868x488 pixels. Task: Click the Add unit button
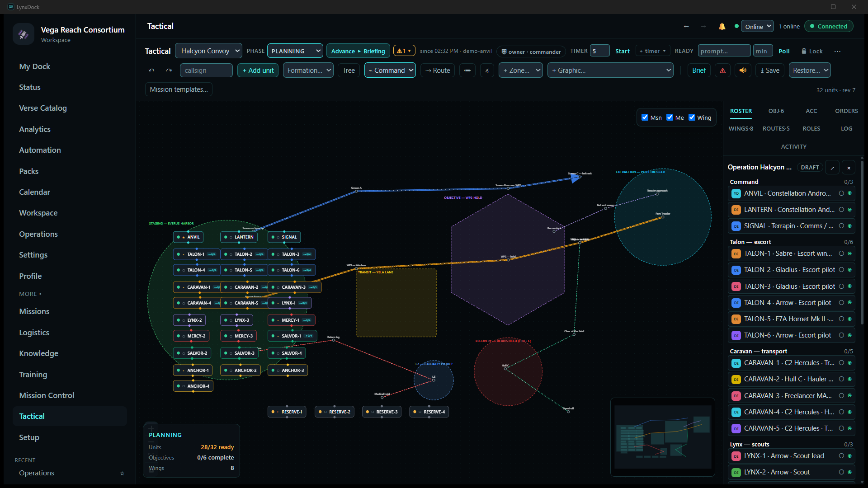point(258,70)
